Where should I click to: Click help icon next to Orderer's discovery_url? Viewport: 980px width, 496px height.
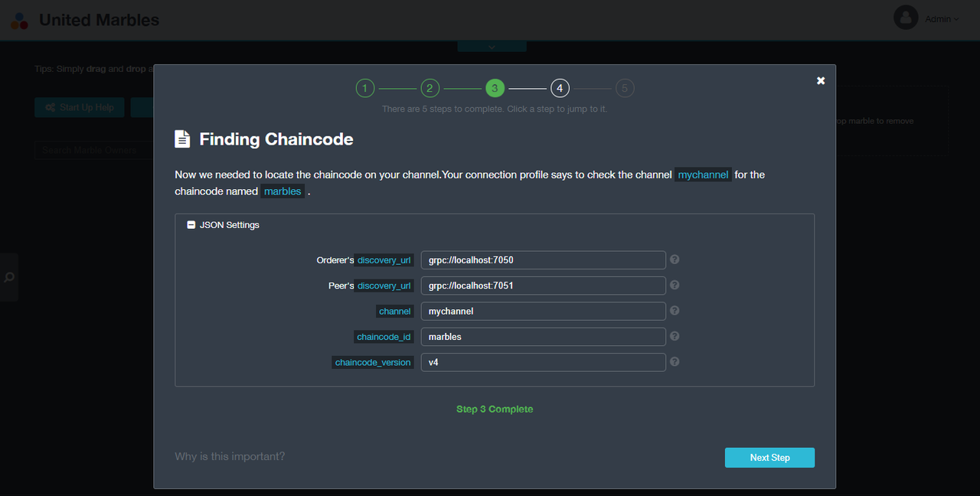click(675, 259)
